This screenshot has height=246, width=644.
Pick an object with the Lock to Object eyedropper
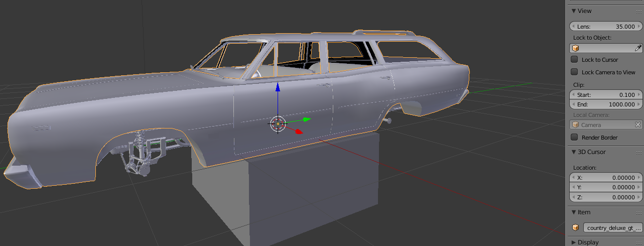pyautogui.click(x=638, y=48)
